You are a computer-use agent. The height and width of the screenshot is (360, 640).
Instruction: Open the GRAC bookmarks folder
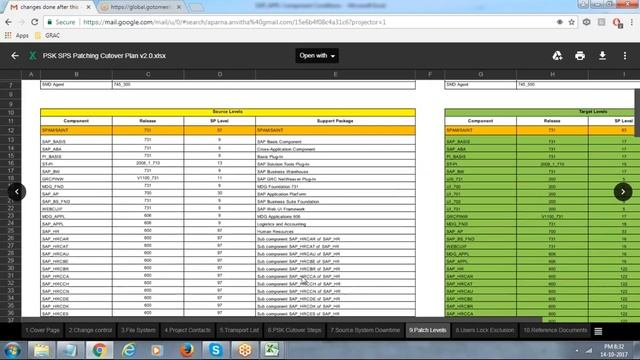tap(47, 36)
